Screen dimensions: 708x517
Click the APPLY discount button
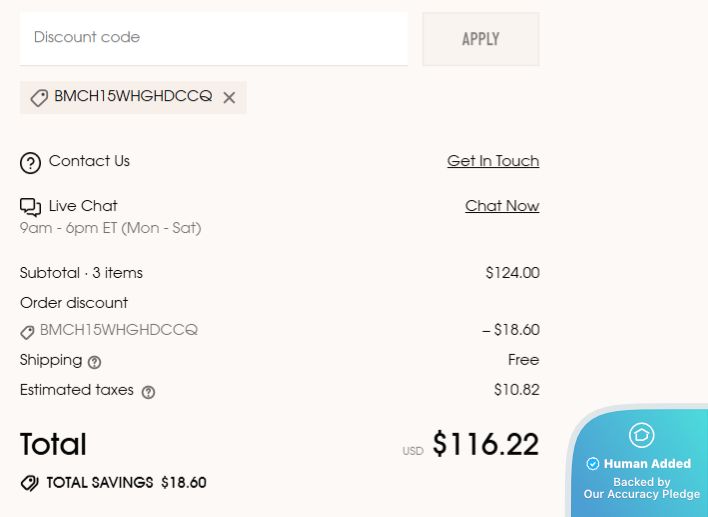pyautogui.click(x=480, y=39)
